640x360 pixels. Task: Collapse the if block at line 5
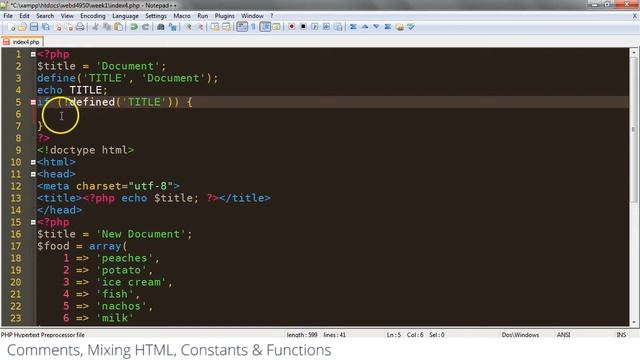click(33, 102)
